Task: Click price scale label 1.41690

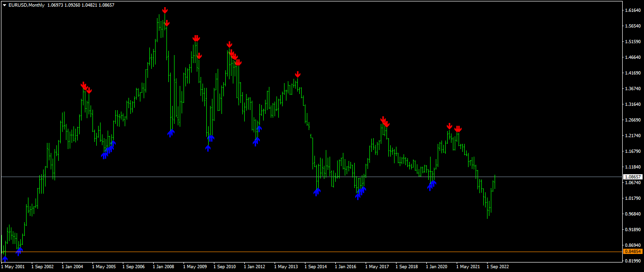Action: tap(633, 73)
